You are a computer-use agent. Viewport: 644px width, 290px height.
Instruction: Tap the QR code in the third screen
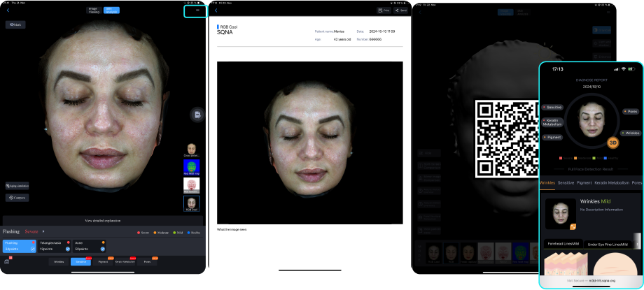tap(507, 138)
